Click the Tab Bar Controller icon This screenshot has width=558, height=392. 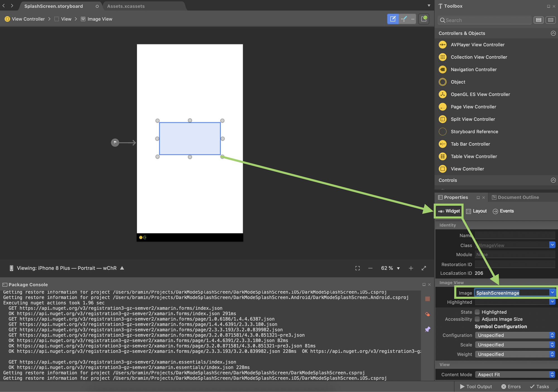pyautogui.click(x=442, y=144)
